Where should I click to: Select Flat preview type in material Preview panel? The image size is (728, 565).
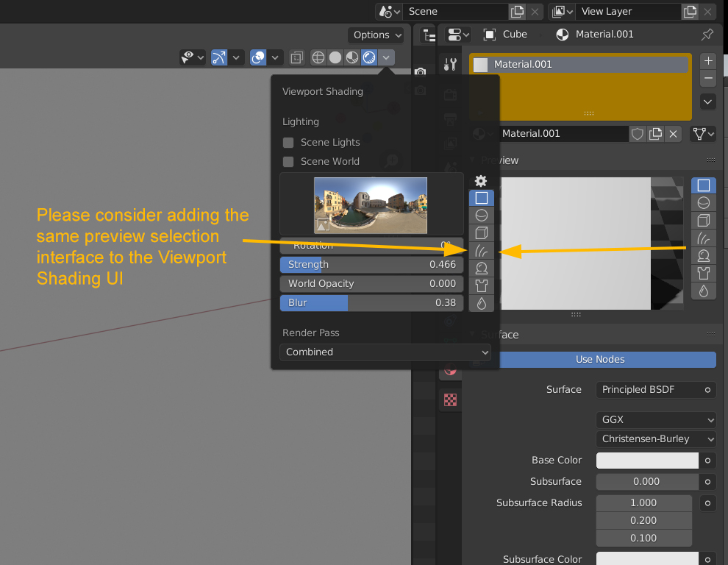click(x=704, y=185)
